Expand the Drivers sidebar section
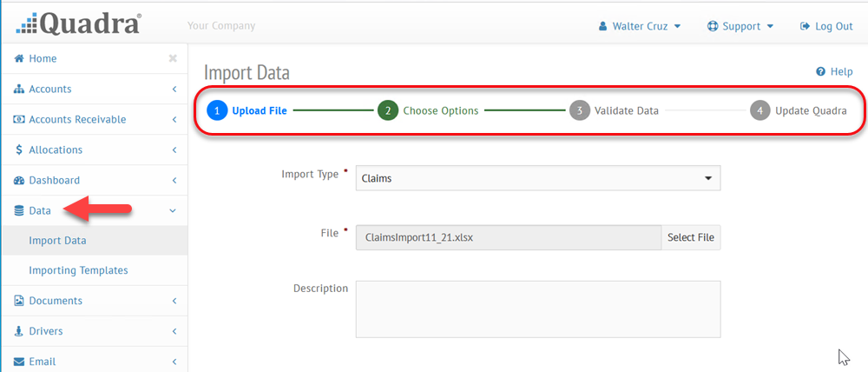Image resolution: width=868 pixels, height=372 pixels. click(94, 331)
